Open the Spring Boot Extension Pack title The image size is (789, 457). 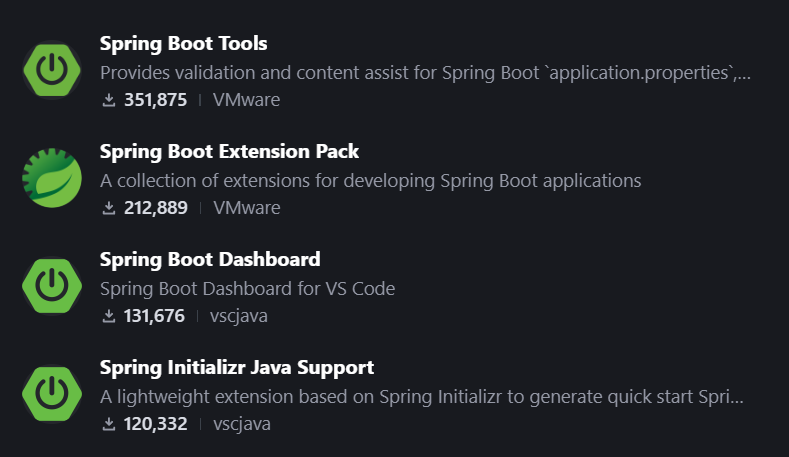(229, 151)
